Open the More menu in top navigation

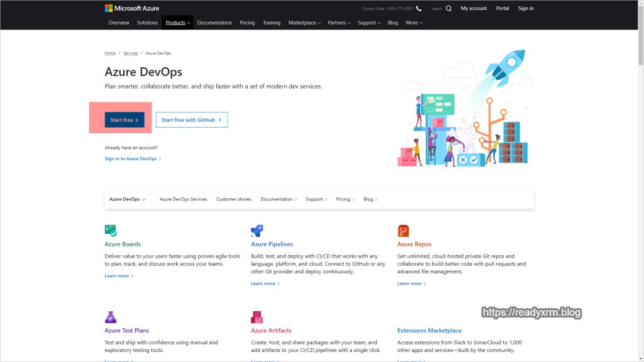pos(414,23)
